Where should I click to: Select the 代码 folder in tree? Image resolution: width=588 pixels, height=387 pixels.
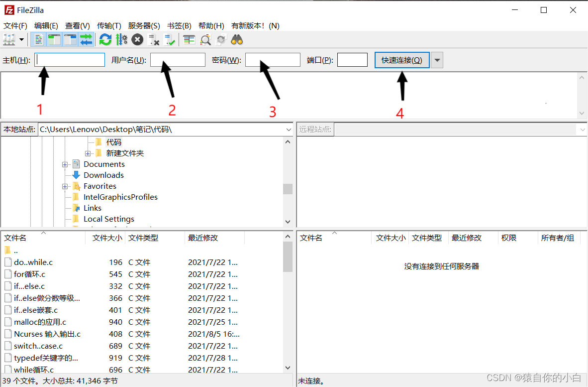point(113,142)
